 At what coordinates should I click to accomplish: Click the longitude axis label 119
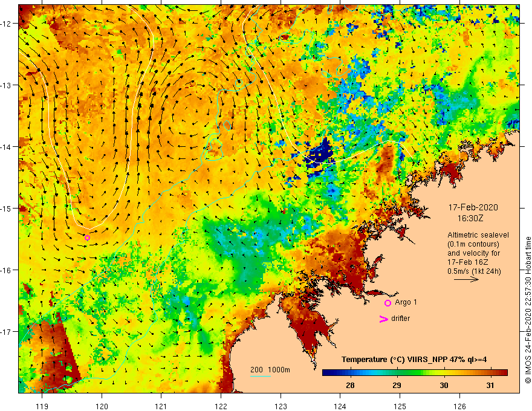pos(42,406)
